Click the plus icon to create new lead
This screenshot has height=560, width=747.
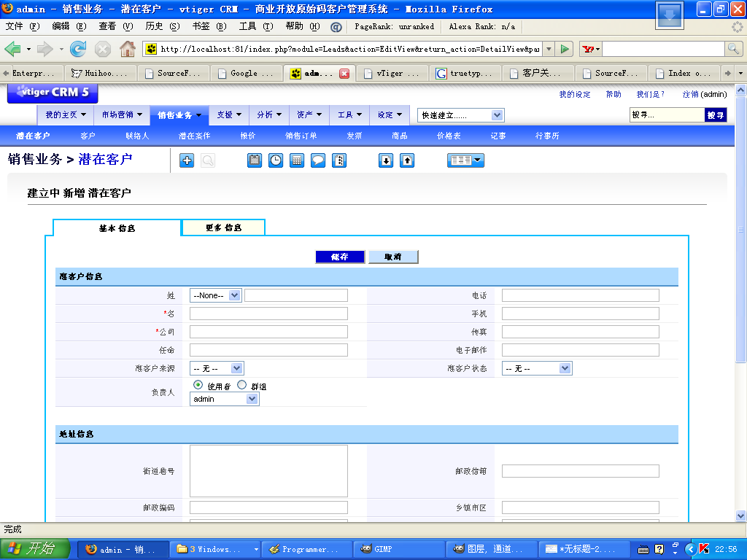pyautogui.click(x=187, y=160)
